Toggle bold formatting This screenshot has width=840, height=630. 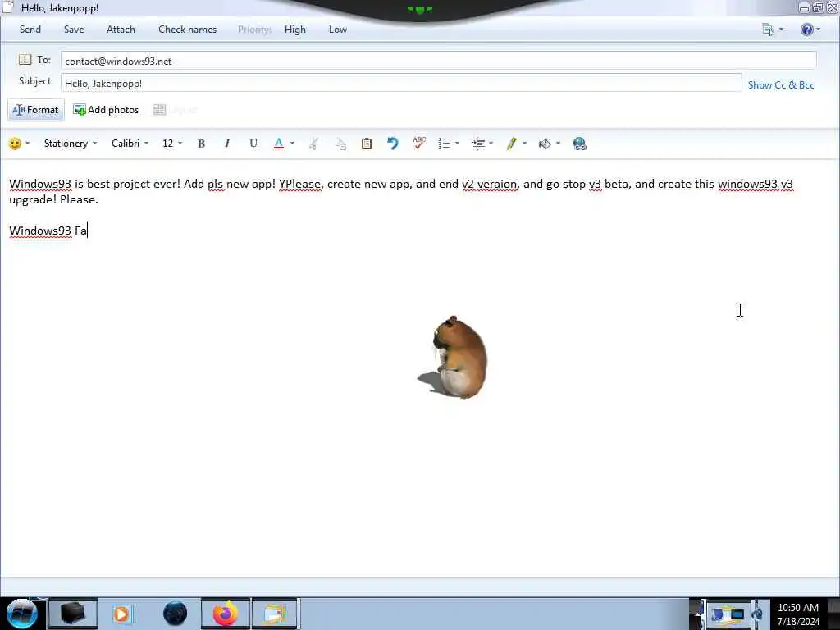point(202,144)
